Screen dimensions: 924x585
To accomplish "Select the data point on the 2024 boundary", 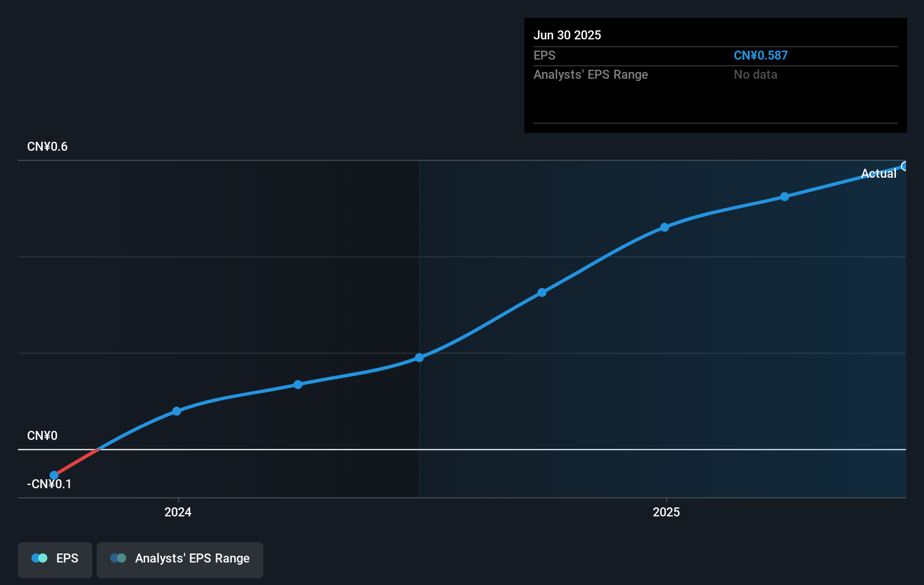I will (177, 411).
